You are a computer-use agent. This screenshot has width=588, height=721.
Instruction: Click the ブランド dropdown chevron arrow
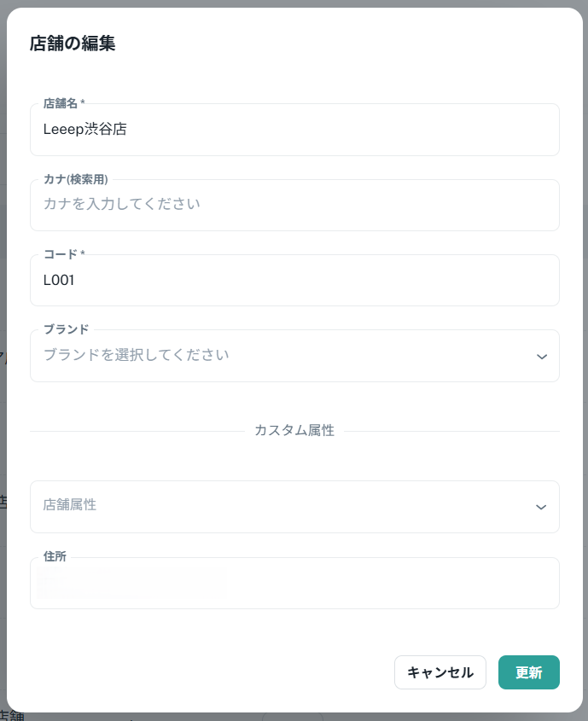pyautogui.click(x=542, y=357)
